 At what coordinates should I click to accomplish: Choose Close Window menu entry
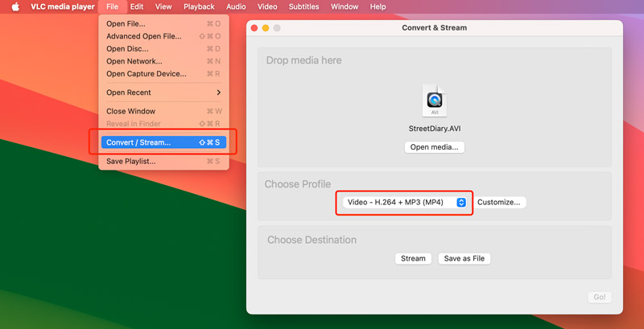(163, 111)
